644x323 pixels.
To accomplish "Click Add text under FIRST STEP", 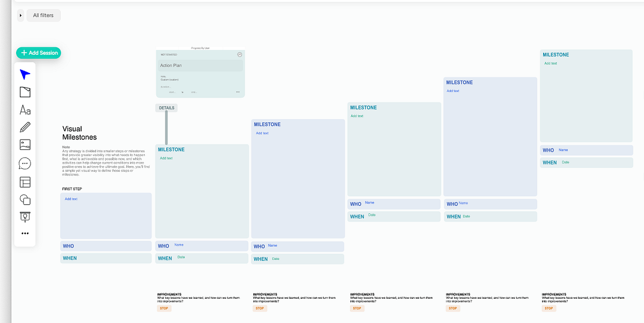I will point(71,199).
